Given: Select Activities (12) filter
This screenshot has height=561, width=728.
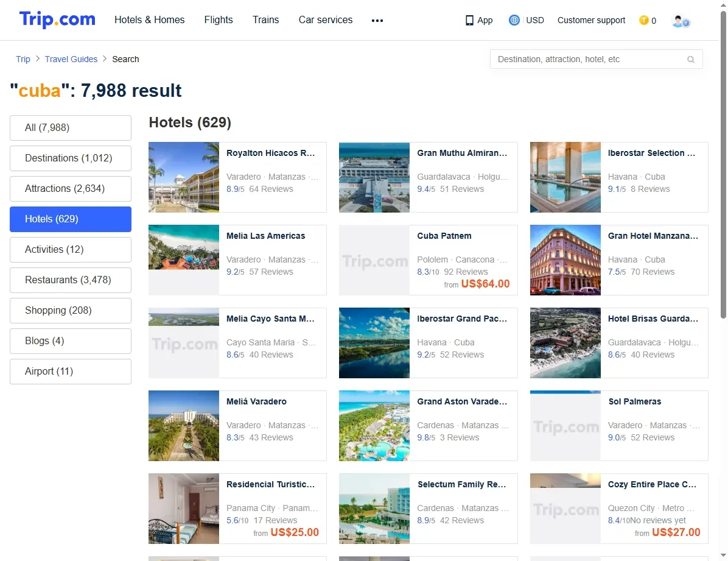Looking at the screenshot, I should 71,250.
